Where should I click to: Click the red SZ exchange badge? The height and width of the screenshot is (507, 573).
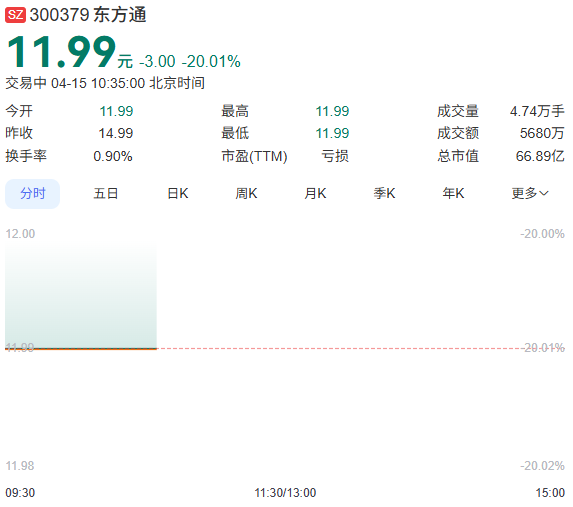[x=15, y=15]
